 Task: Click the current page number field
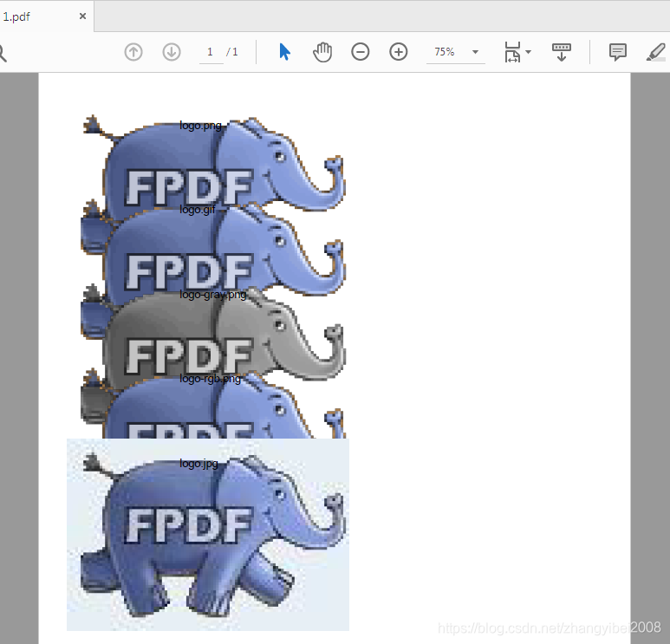pyautogui.click(x=211, y=52)
